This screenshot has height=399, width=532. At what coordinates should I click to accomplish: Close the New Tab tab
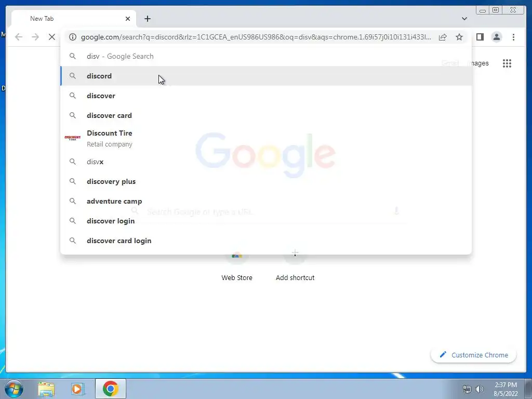[x=128, y=19]
